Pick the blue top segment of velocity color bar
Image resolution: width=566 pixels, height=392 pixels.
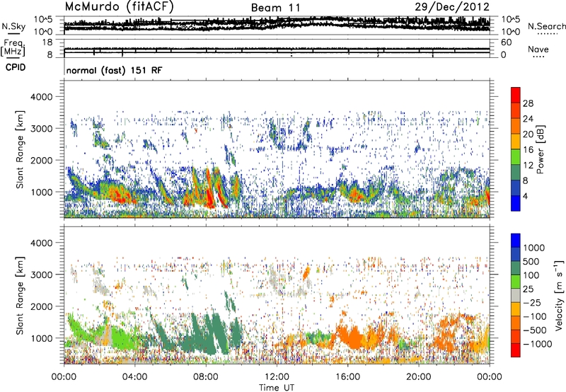(x=516, y=241)
